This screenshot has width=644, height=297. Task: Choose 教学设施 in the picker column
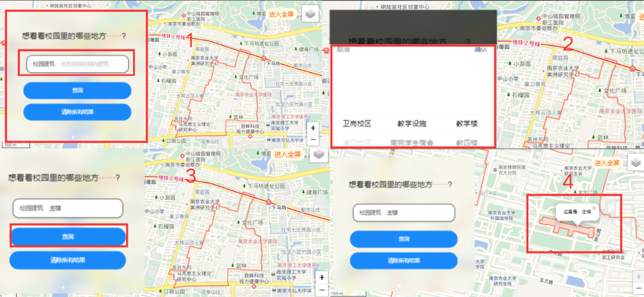click(412, 124)
